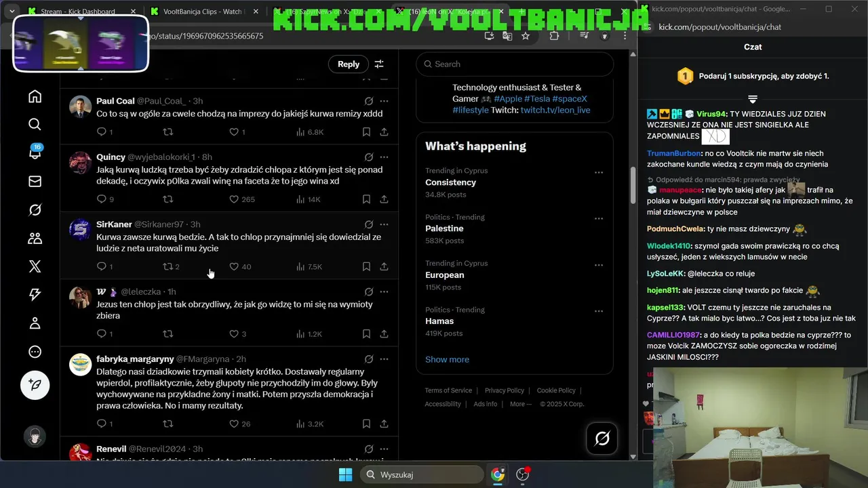Open OBS icon in taskbar

523,474
